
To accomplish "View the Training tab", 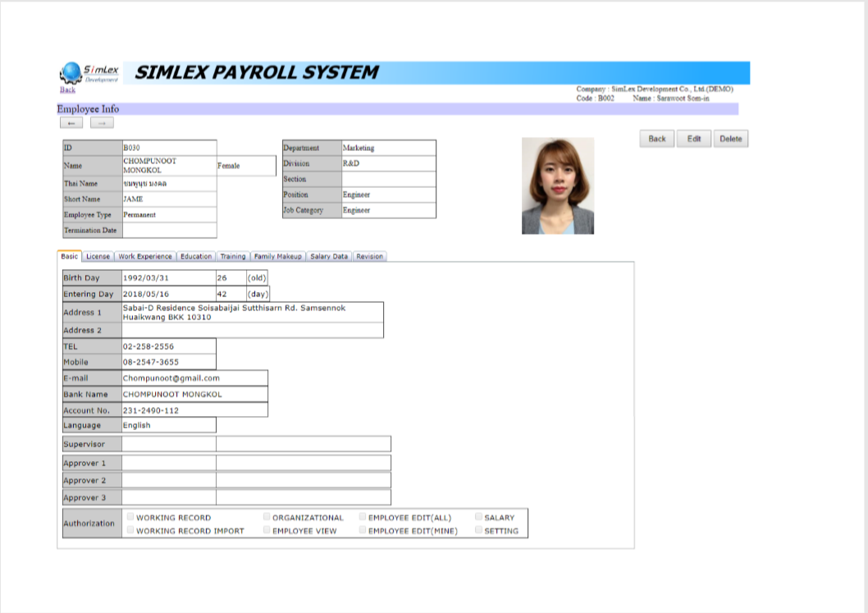I will coord(233,256).
